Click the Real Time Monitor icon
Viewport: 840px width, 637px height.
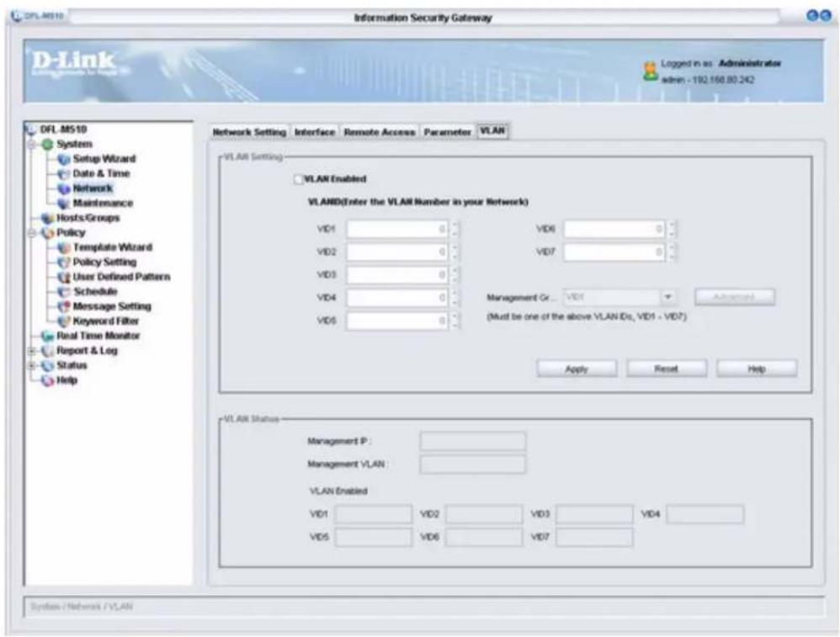48,336
